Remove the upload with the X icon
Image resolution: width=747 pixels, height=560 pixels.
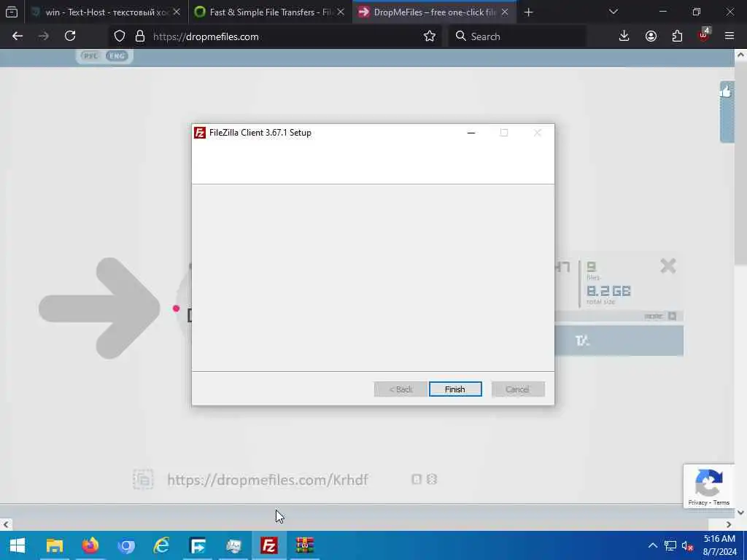pyautogui.click(x=668, y=265)
